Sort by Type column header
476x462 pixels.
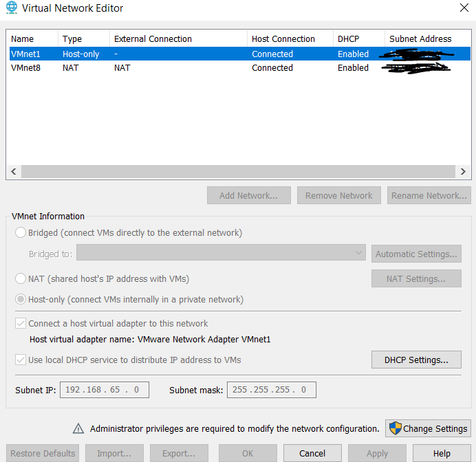tap(84, 38)
